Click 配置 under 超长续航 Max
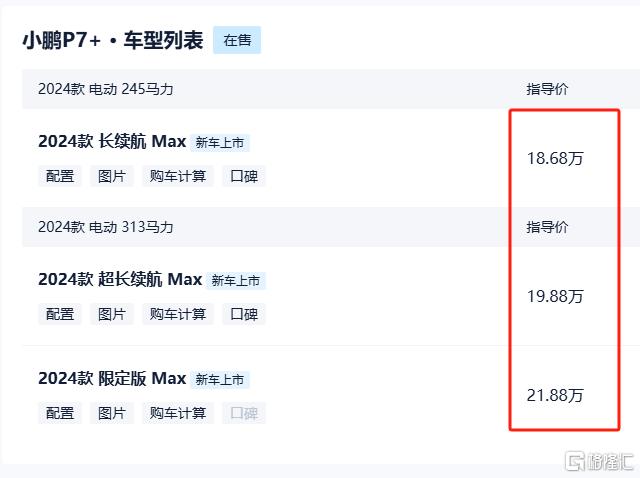This screenshot has height=478, width=640. (60, 314)
